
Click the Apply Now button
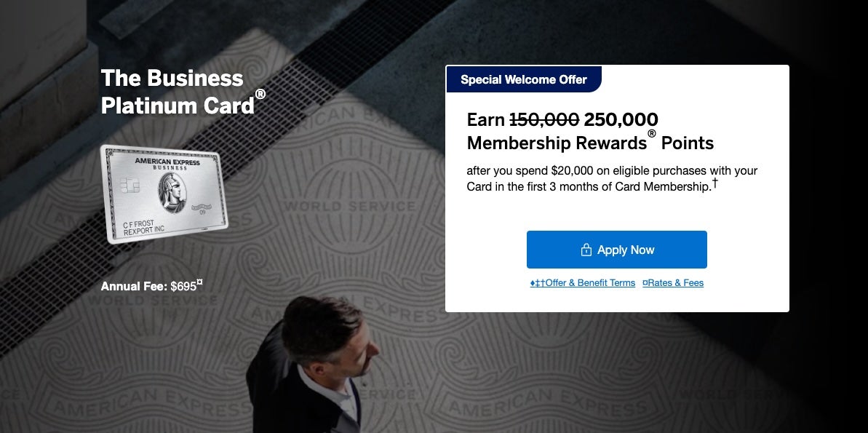(616, 250)
